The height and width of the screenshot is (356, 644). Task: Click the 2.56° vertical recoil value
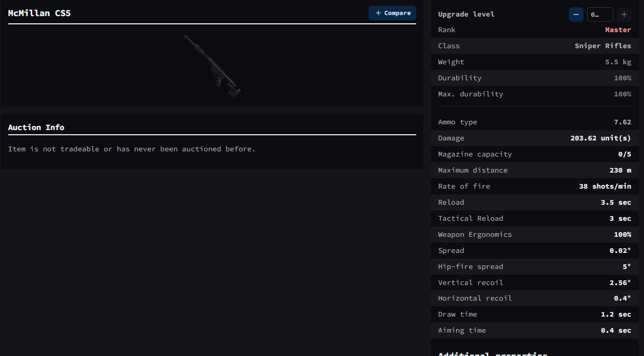[x=620, y=283]
